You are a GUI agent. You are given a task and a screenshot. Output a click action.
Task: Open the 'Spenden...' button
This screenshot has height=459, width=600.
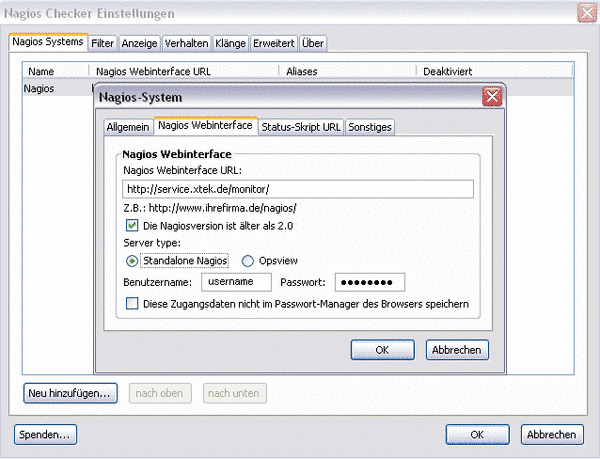(x=45, y=435)
